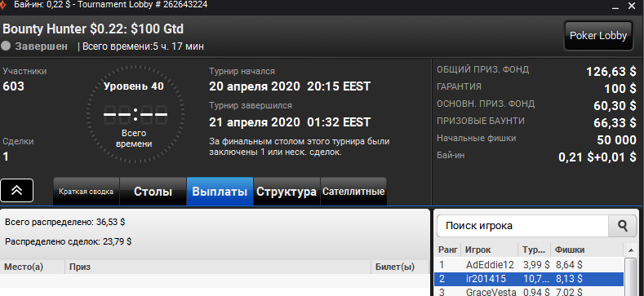Click the Распределено сделок: 23,79 $ text
The image size is (644, 296).
click(x=69, y=241)
